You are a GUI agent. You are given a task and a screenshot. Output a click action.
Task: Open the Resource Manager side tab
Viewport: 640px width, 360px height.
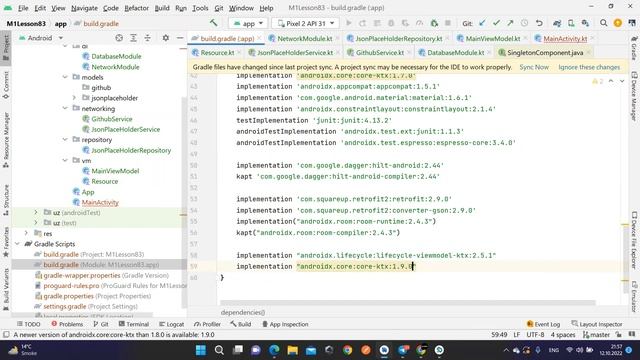(6, 139)
